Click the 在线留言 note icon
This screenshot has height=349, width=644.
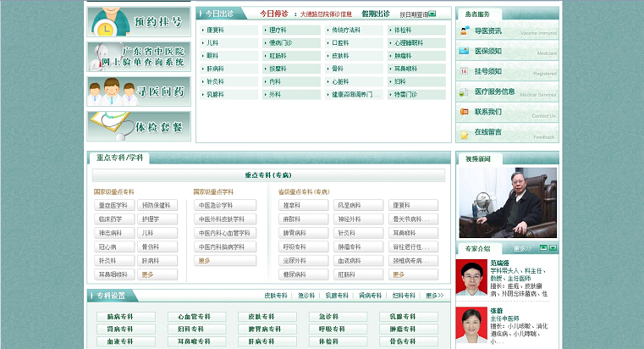pyautogui.click(x=464, y=132)
